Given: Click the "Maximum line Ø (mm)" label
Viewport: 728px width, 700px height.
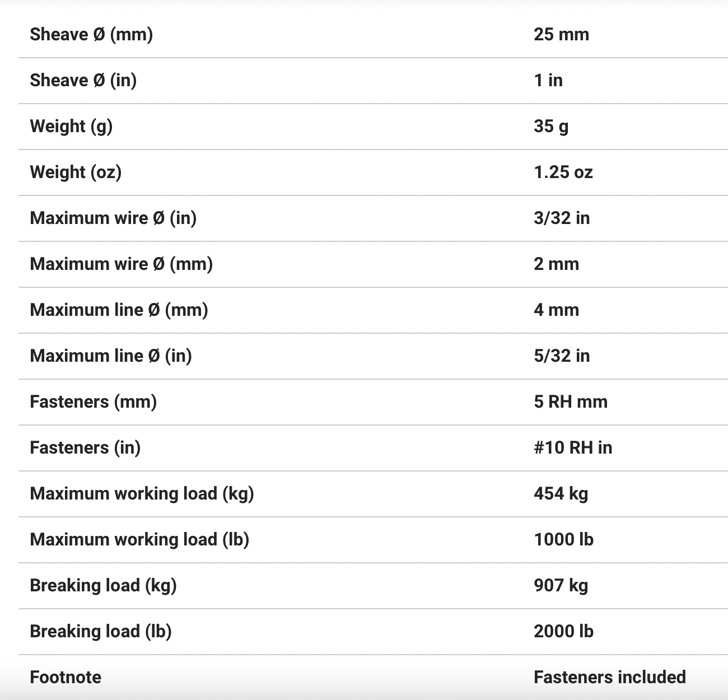Looking at the screenshot, I should pos(119,310).
